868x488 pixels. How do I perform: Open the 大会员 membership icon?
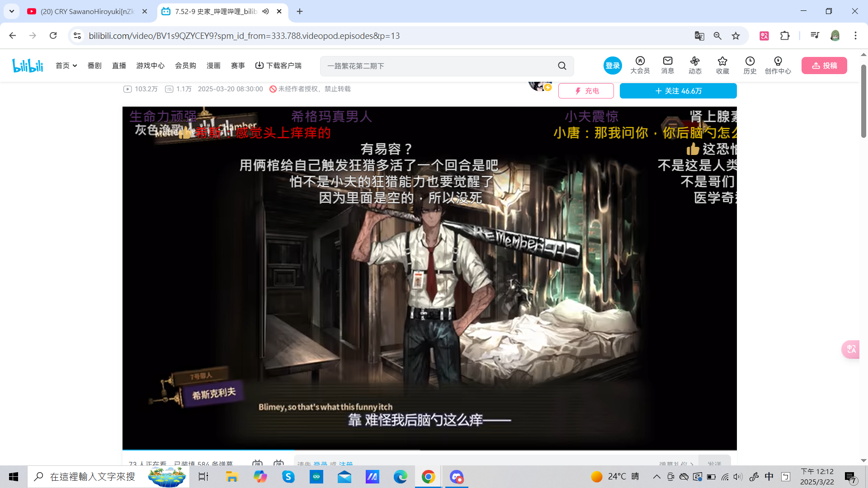[640, 66]
